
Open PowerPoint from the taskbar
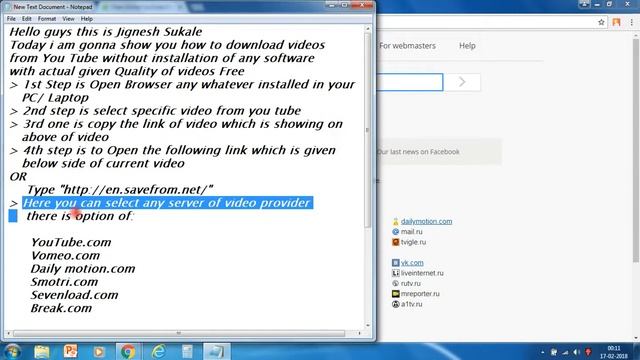(x=70, y=351)
